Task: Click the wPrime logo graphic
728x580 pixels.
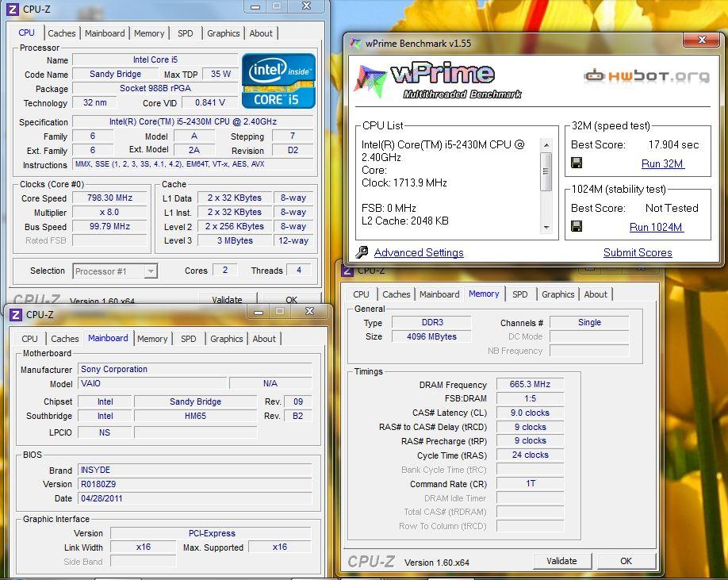Action: tap(436, 80)
